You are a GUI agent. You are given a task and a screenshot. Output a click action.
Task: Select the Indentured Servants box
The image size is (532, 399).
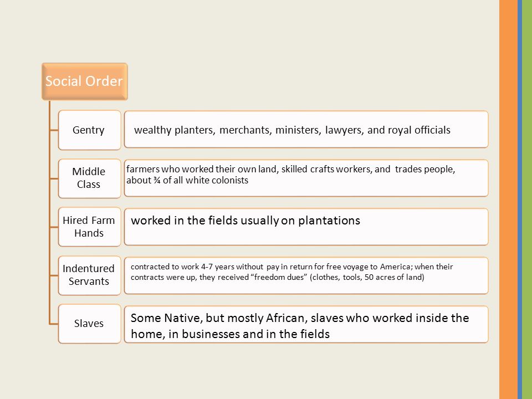coord(89,275)
